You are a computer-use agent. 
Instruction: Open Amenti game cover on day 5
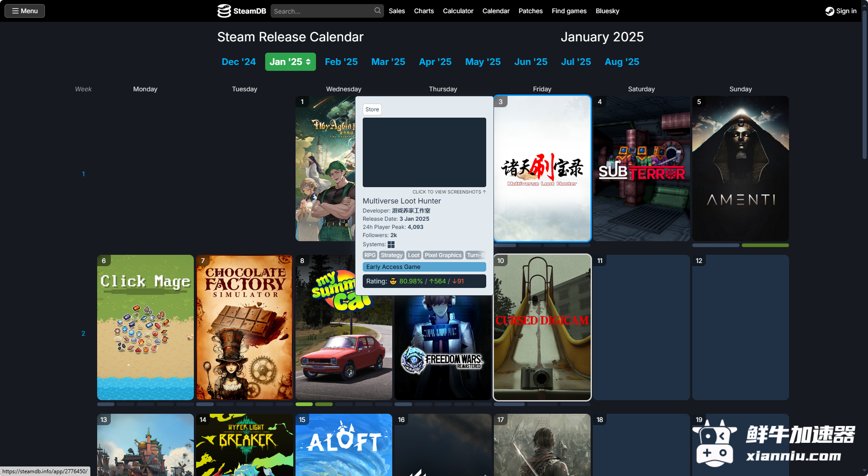click(x=740, y=169)
